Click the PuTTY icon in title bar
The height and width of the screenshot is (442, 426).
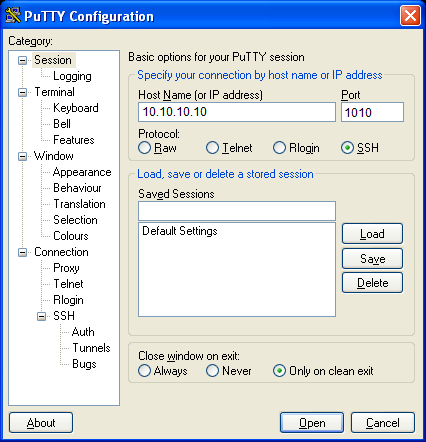pos(13,15)
